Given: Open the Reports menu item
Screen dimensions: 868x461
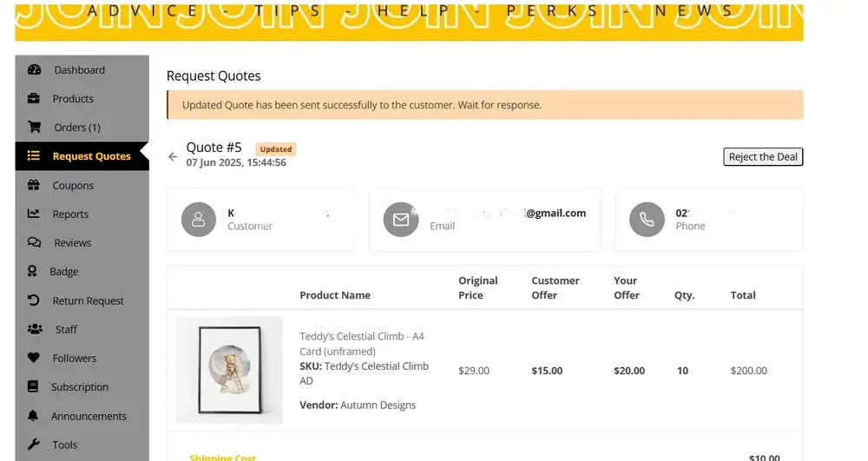Looking at the screenshot, I should click(x=82, y=214).
